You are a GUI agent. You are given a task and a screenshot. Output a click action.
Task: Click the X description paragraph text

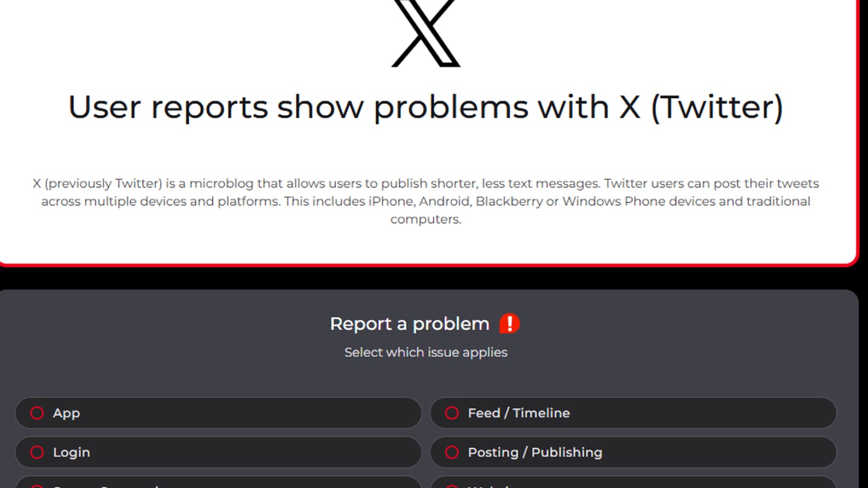(426, 201)
